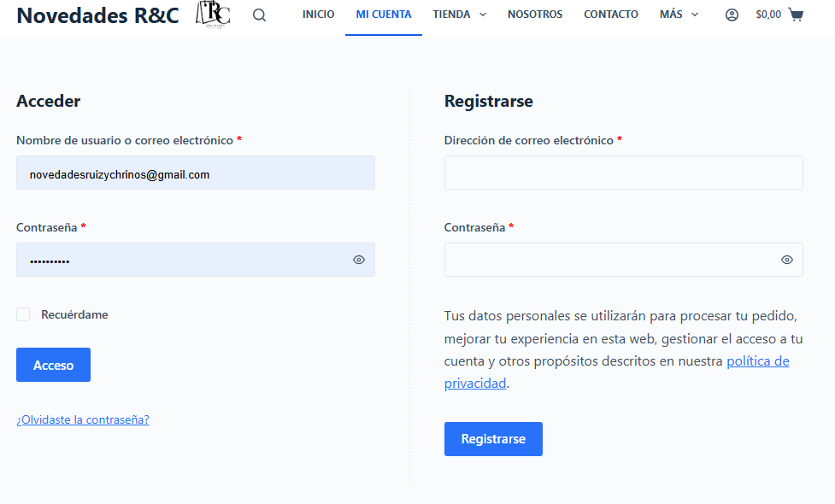Navigate to the Contacto page
Image resolution: width=835 pixels, height=504 pixels.
pos(611,15)
